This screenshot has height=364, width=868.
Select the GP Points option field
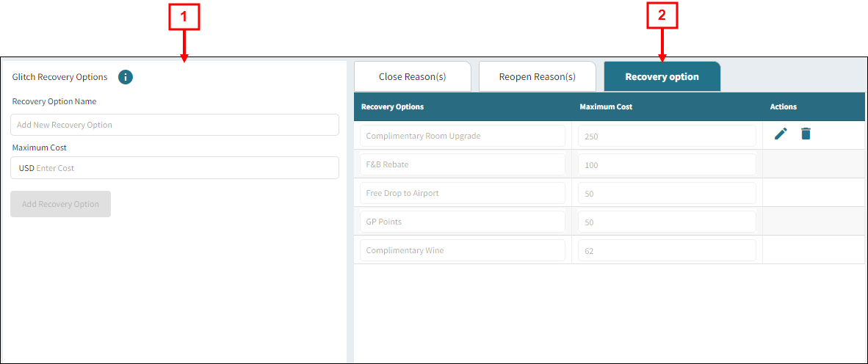[x=463, y=222]
